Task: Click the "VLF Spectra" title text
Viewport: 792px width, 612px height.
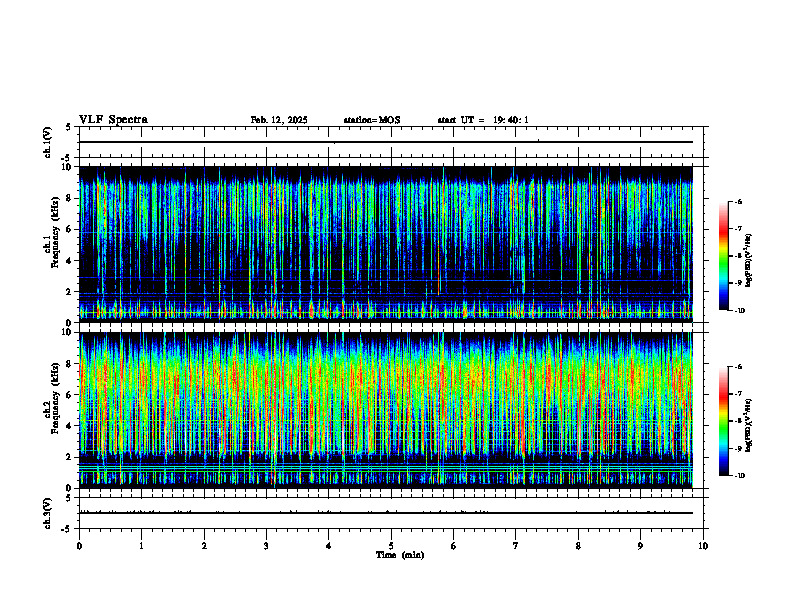Action: (x=113, y=119)
